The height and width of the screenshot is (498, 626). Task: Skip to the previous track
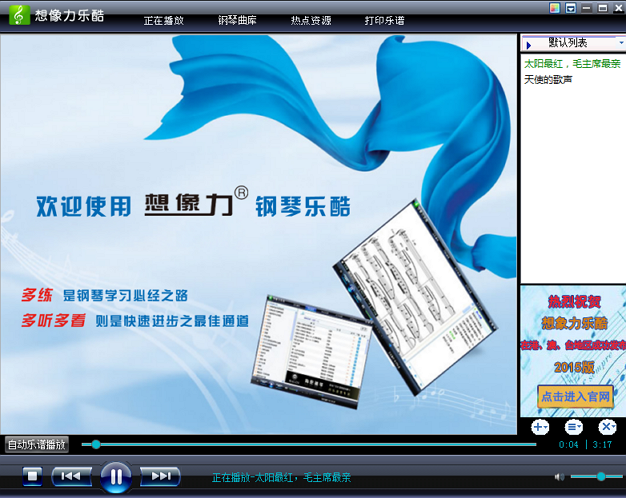71,476
